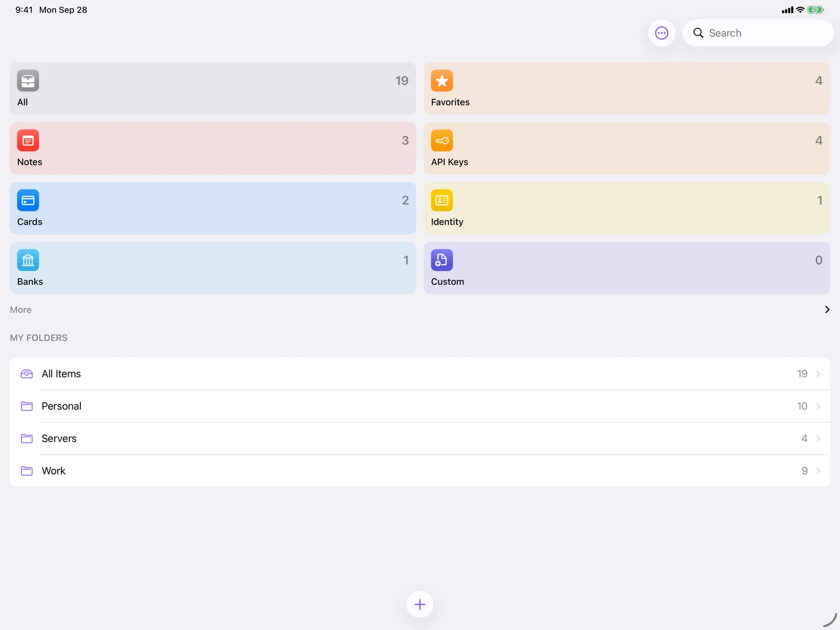Click the Servers folder icon
This screenshot has width=840, height=630.
click(x=27, y=438)
